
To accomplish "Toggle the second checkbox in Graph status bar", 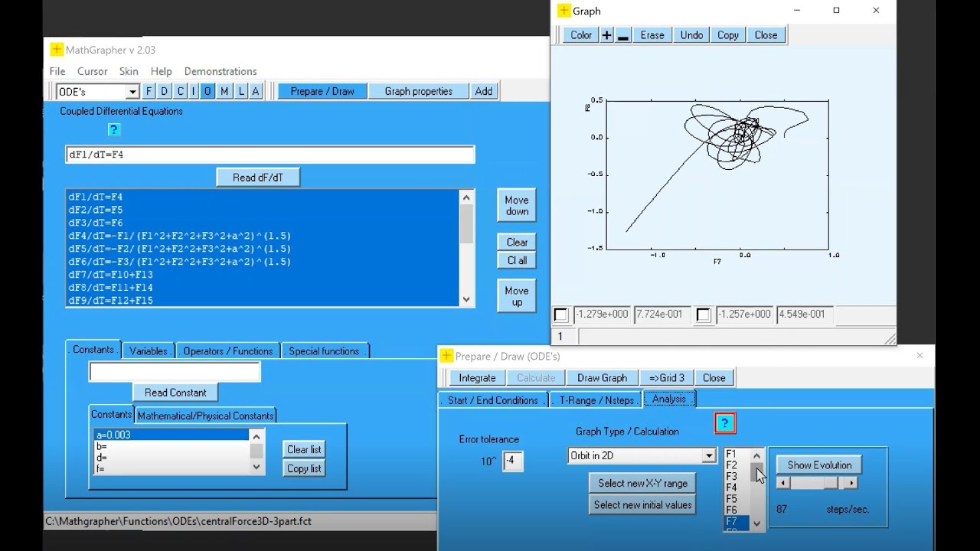I will 704,315.
